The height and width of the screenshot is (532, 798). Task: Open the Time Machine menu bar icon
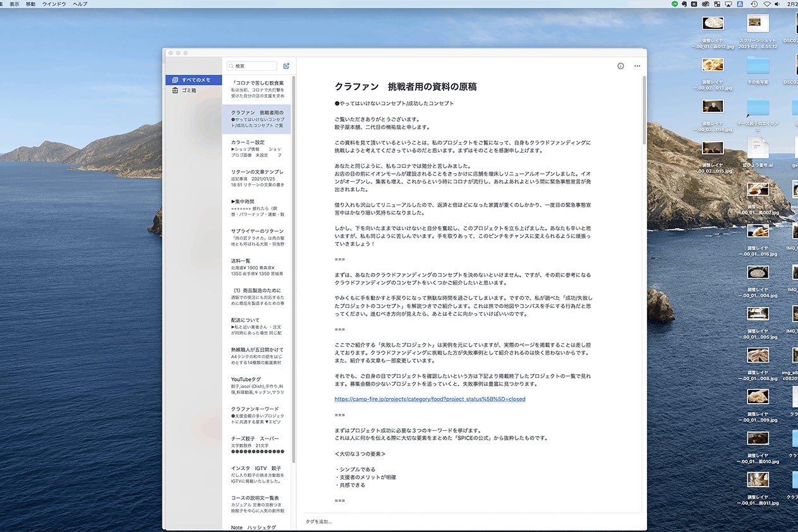[754, 4]
